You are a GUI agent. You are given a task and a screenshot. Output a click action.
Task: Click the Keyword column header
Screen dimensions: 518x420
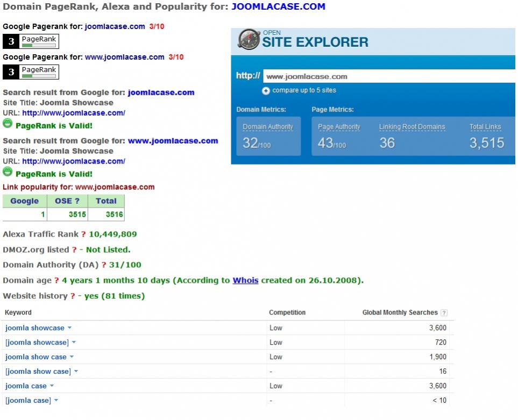click(18, 312)
